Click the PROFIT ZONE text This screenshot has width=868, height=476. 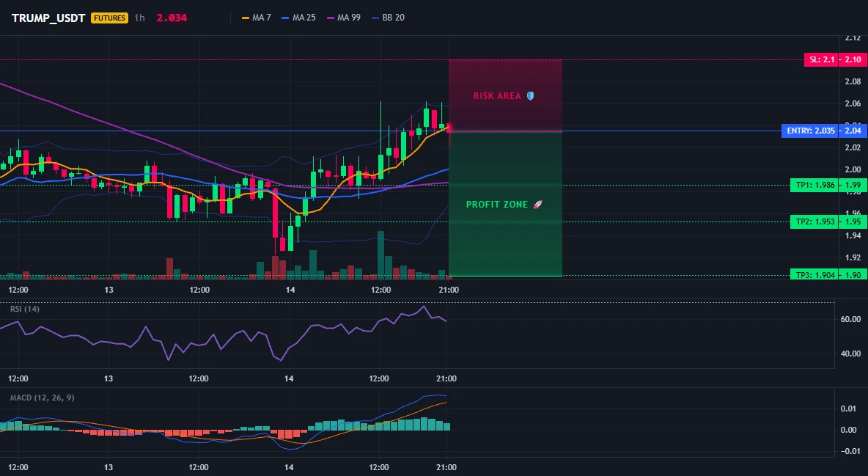tap(497, 205)
